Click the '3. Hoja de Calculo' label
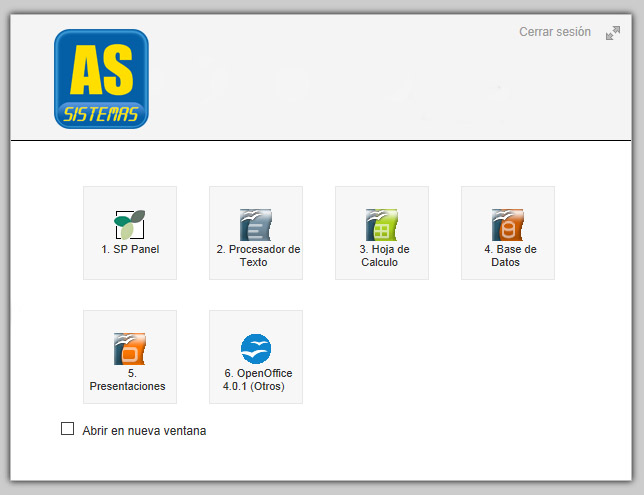Image resolution: width=644 pixels, height=495 pixels. 384,256
